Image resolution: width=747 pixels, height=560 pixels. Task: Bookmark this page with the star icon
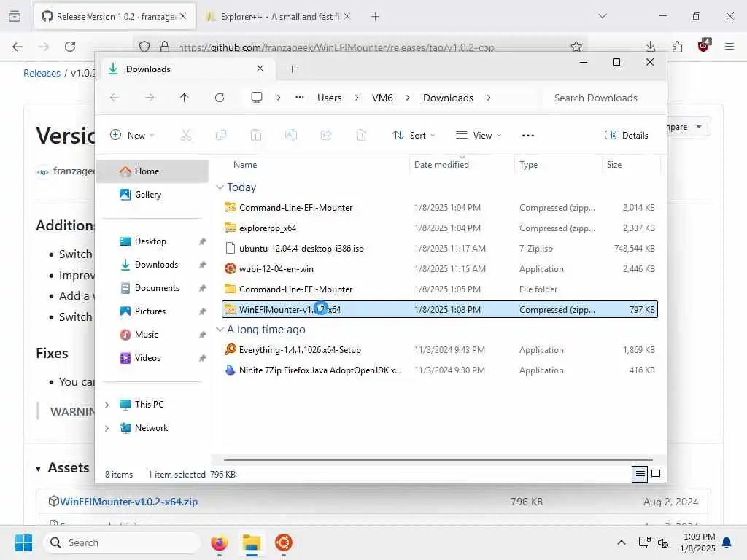pos(576,47)
